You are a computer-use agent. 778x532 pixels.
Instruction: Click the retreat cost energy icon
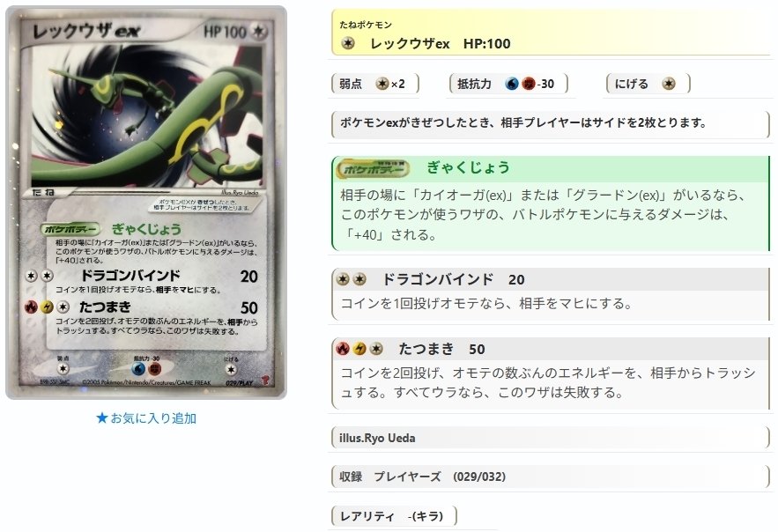tap(669, 84)
